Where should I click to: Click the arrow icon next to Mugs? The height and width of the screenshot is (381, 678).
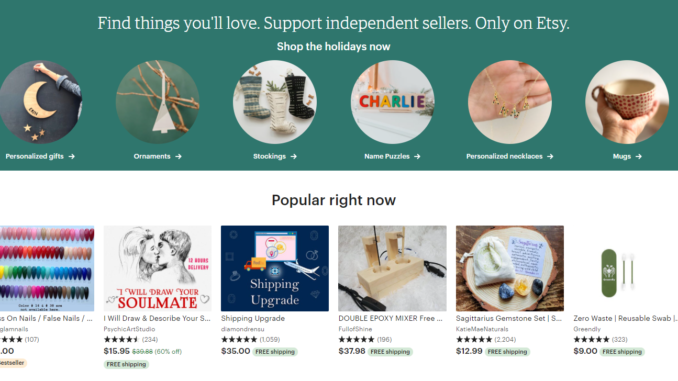639,157
